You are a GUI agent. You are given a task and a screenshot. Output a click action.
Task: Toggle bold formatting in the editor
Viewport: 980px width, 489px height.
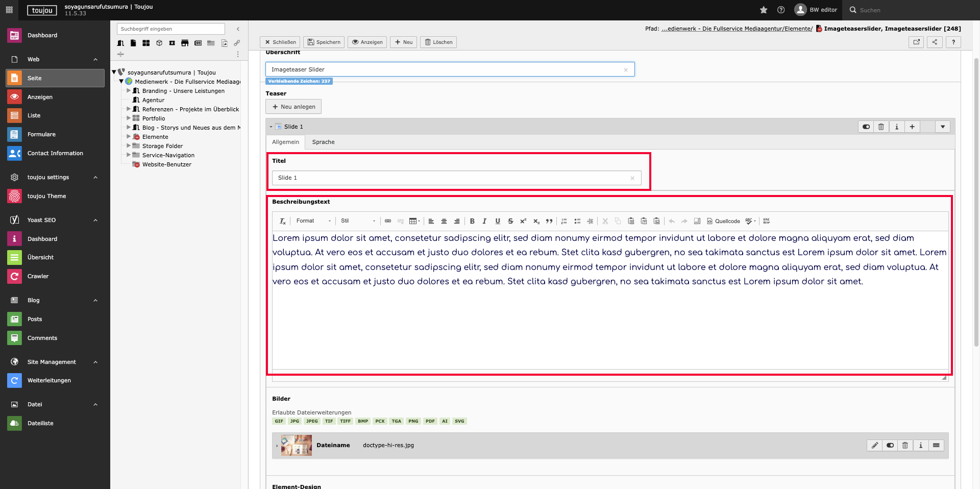pos(472,221)
